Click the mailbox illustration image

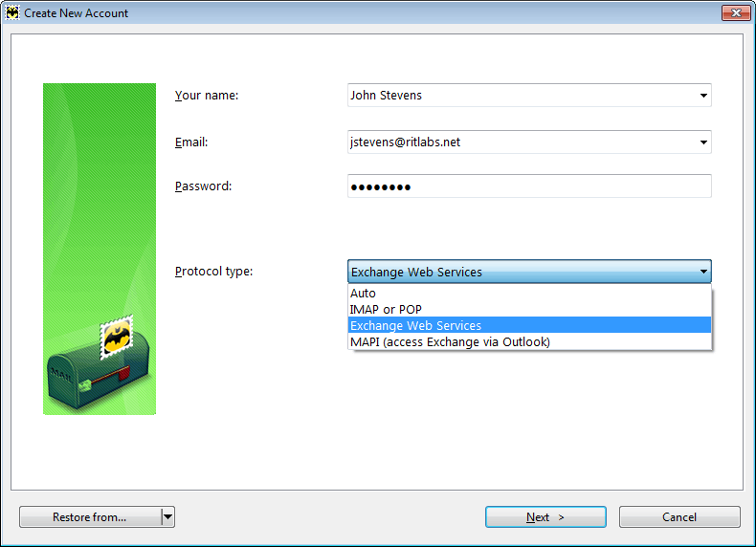100,249
